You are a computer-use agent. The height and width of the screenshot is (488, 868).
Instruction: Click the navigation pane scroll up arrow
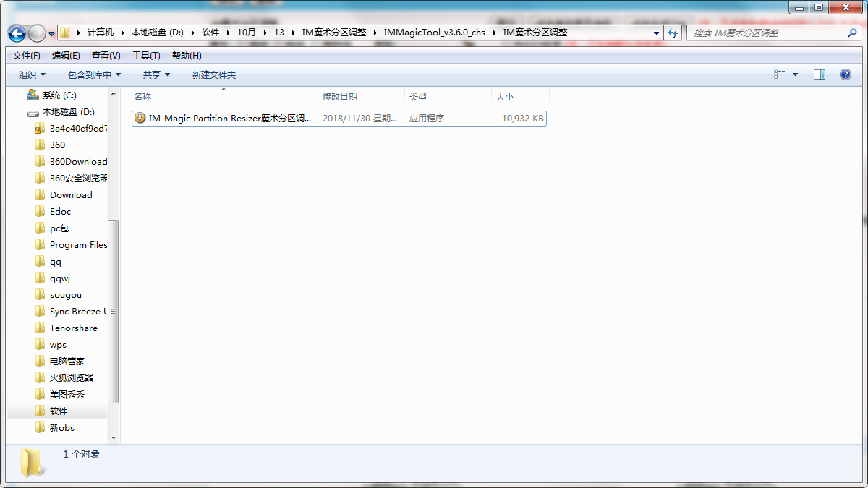tap(113, 93)
